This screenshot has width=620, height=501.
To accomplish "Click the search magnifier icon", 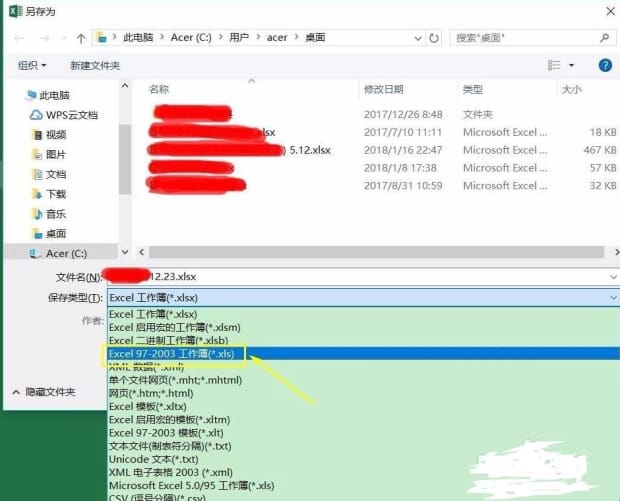I will point(604,38).
